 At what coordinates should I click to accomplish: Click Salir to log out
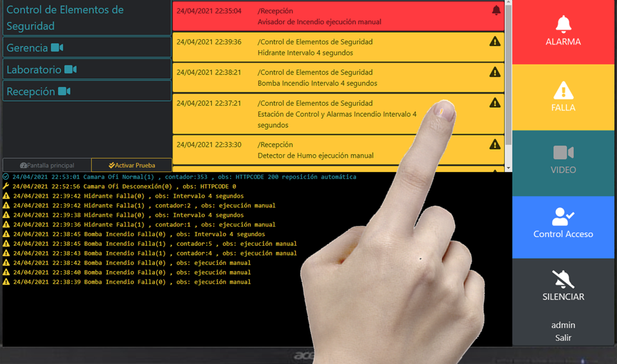point(563,338)
